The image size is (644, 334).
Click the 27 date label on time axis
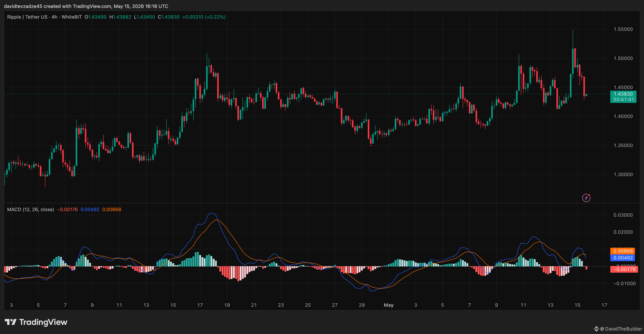click(335, 305)
